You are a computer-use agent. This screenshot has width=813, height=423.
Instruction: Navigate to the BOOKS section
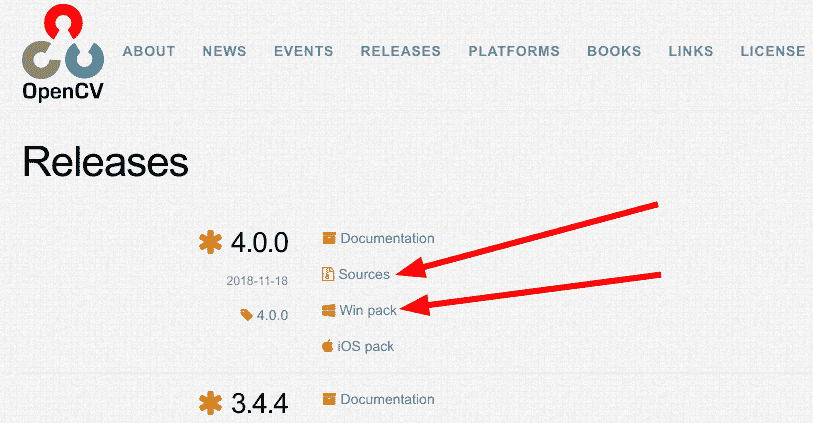click(x=614, y=51)
